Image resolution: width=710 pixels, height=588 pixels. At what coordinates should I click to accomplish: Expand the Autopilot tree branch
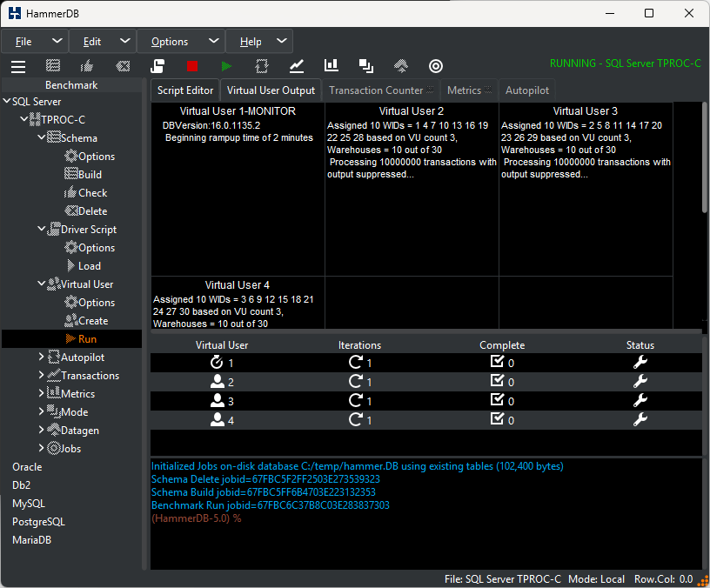tap(42, 357)
